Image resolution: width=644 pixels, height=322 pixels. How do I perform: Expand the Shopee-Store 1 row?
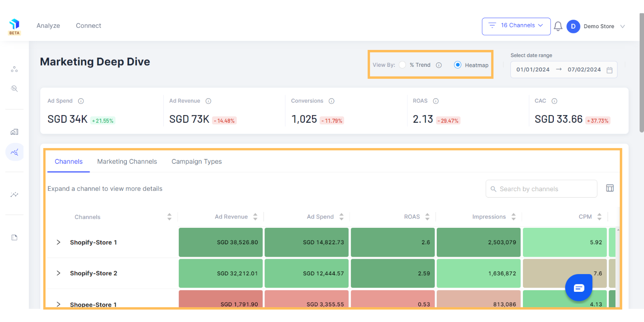(58, 304)
